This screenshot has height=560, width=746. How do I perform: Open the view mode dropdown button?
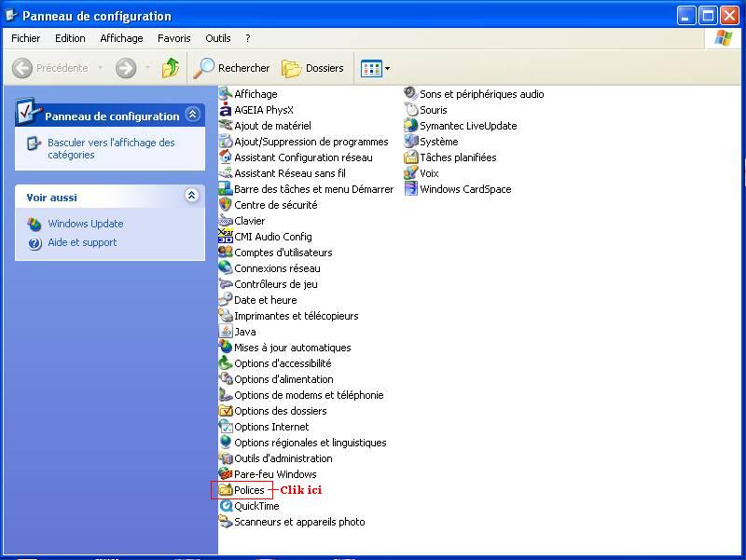click(x=376, y=68)
